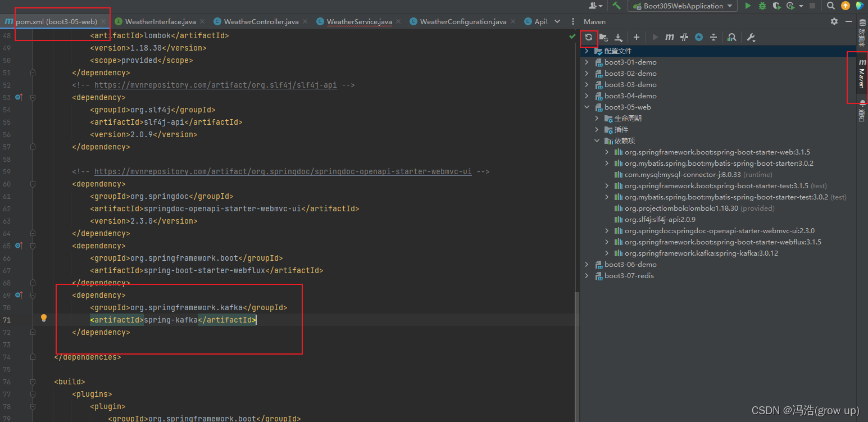Image resolution: width=868 pixels, height=422 pixels.
Task: Generate sources and update folders icon
Action: (603, 37)
